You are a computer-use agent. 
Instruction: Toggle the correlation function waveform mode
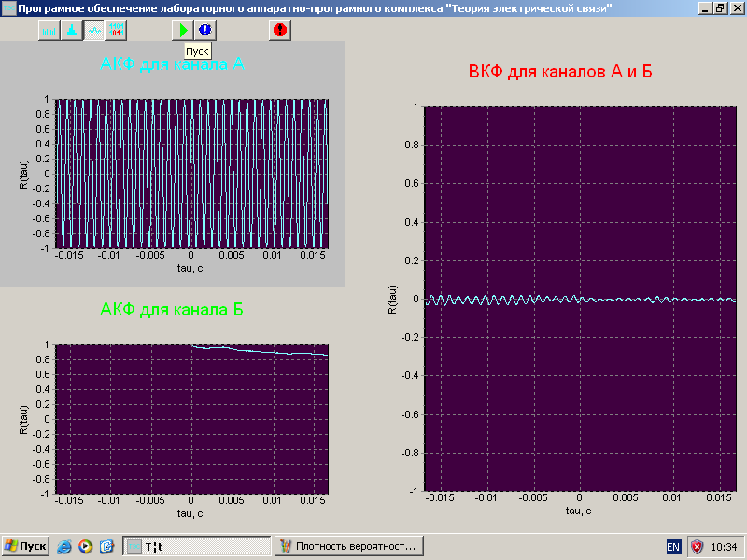pyautogui.click(x=94, y=31)
